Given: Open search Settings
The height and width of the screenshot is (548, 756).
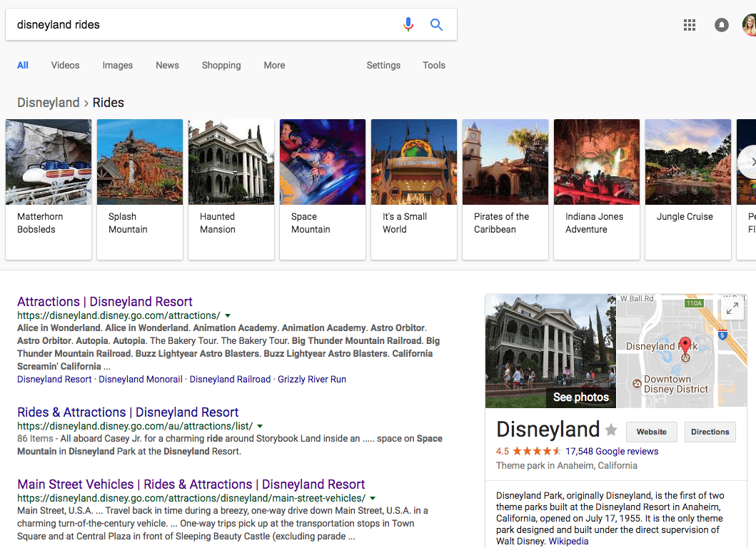Looking at the screenshot, I should [383, 65].
